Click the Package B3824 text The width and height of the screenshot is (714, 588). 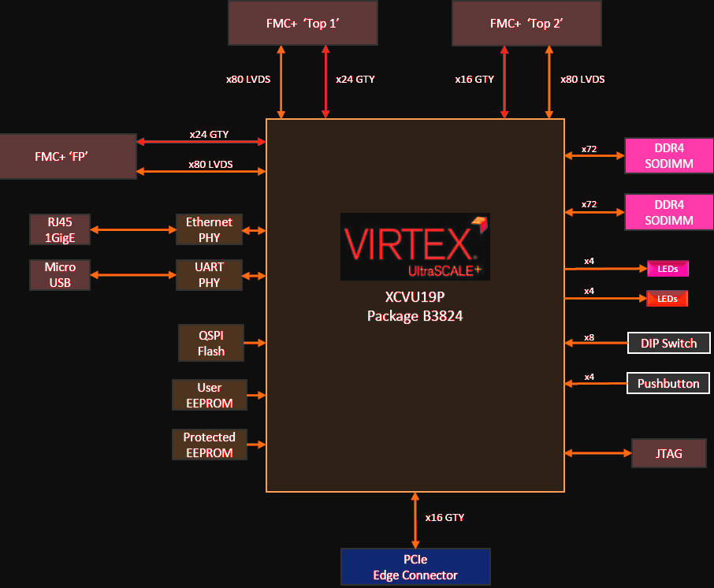click(x=415, y=315)
